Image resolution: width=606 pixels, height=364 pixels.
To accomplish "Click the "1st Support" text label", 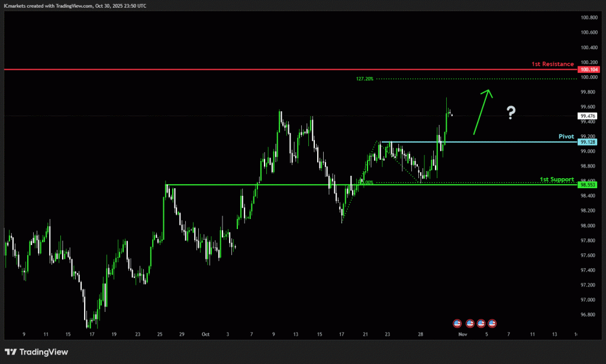I will (557, 179).
